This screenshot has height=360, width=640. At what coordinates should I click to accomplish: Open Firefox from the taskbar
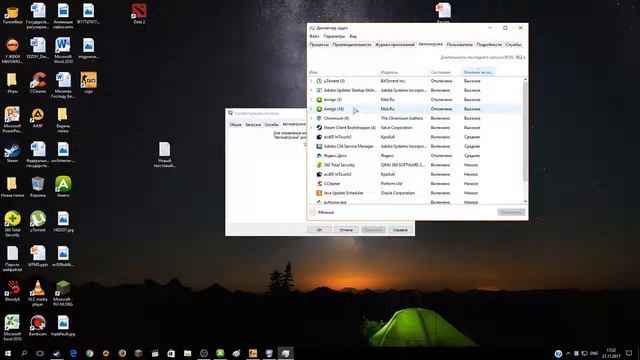pos(122,353)
